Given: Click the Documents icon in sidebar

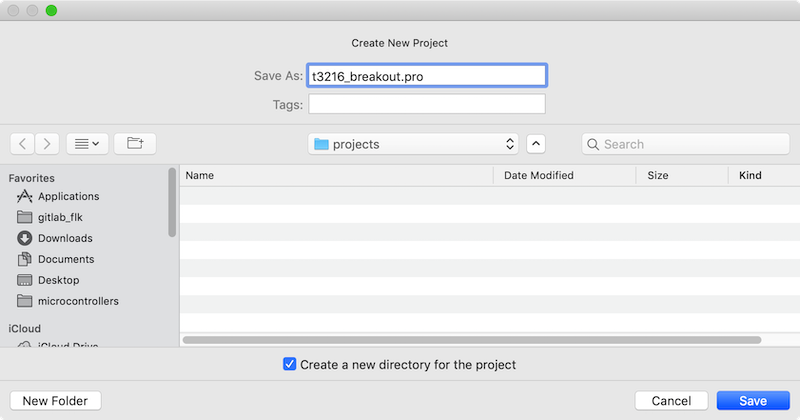Looking at the screenshot, I should (24, 259).
